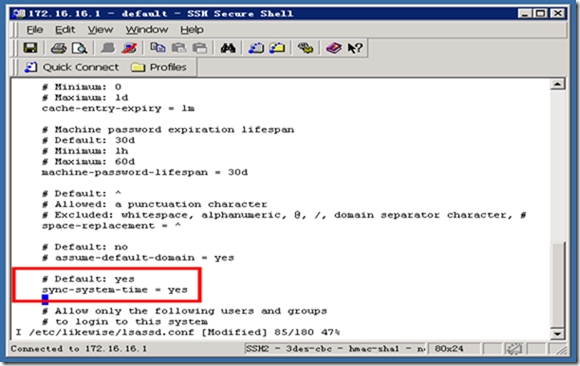Click the '# Maximum: 1d' line
This screenshot has height=366, width=580.
coord(85,98)
